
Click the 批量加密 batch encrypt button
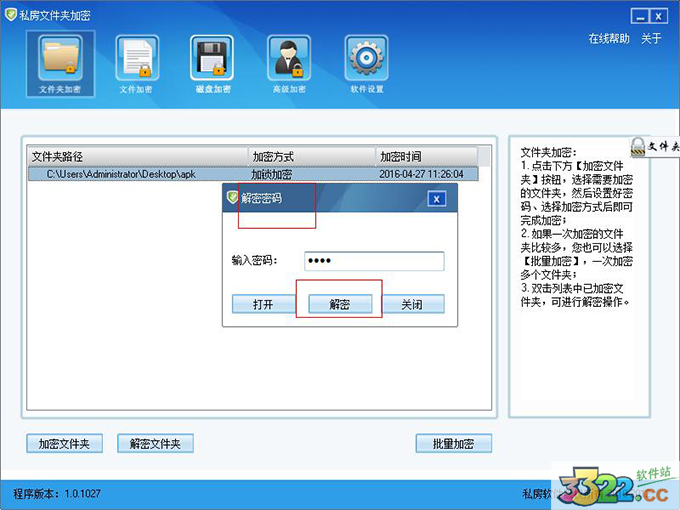point(454,444)
